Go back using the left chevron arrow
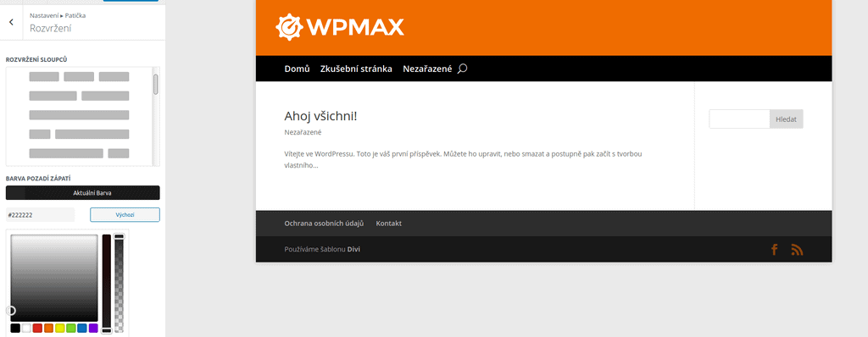The image size is (868, 337). click(x=11, y=22)
